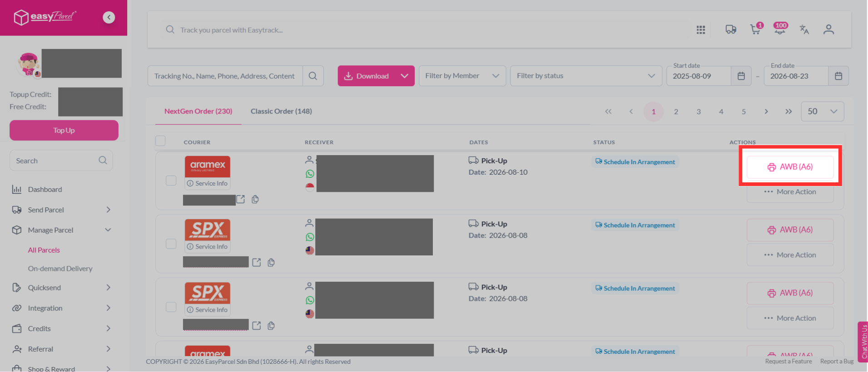Open the Chat With Us tab

[x=863, y=342]
